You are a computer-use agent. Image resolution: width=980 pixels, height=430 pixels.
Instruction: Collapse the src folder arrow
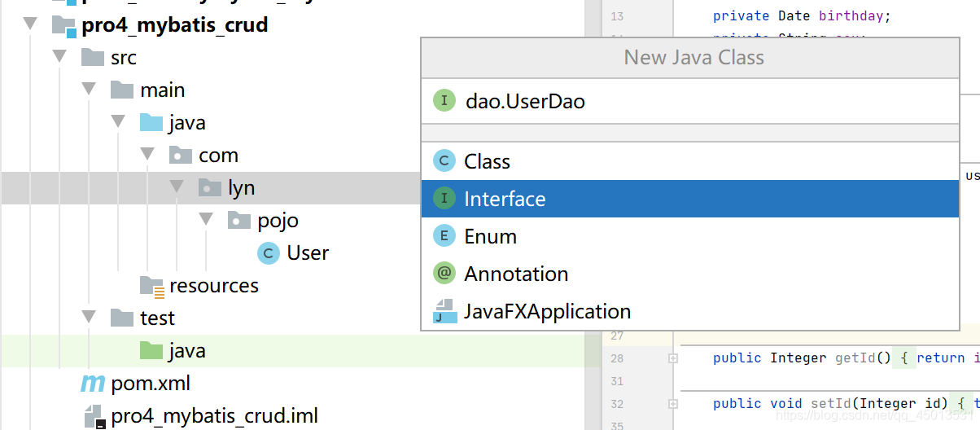coord(59,58)
